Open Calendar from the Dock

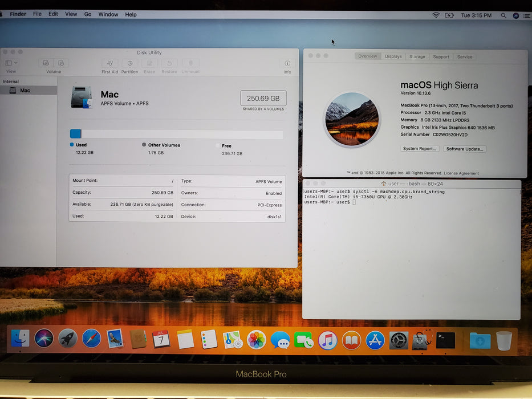161,339
